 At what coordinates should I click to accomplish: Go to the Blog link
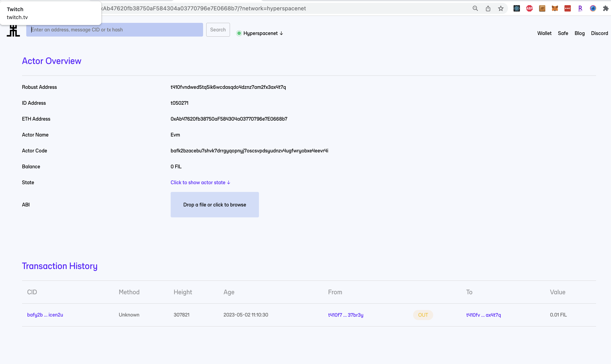point(579,33)
